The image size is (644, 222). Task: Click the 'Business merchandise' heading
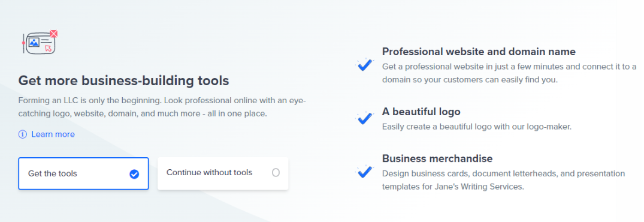point(437,158)
